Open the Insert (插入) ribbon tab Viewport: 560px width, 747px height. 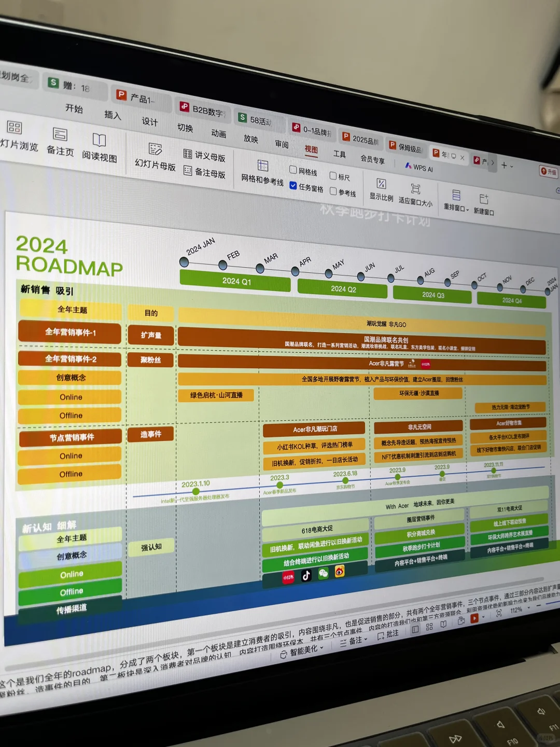click(113, 115)
